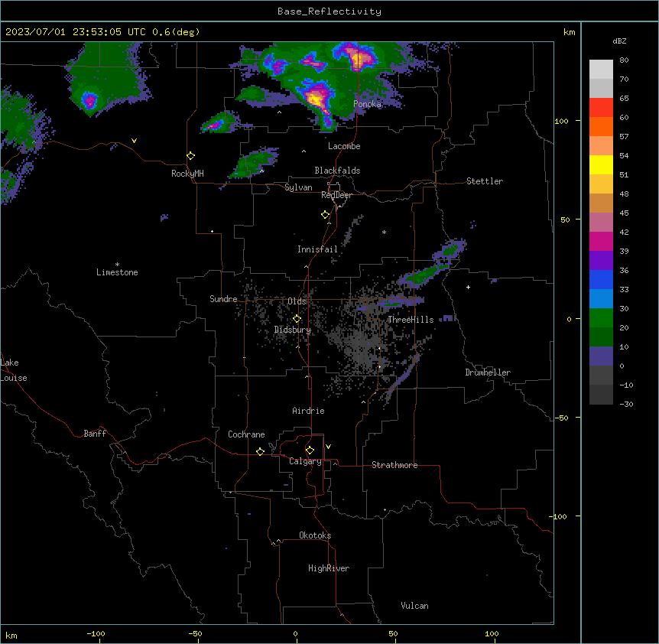Click the Airdrie label
Screen dimensions: 659x644
[x=309, y=411]
